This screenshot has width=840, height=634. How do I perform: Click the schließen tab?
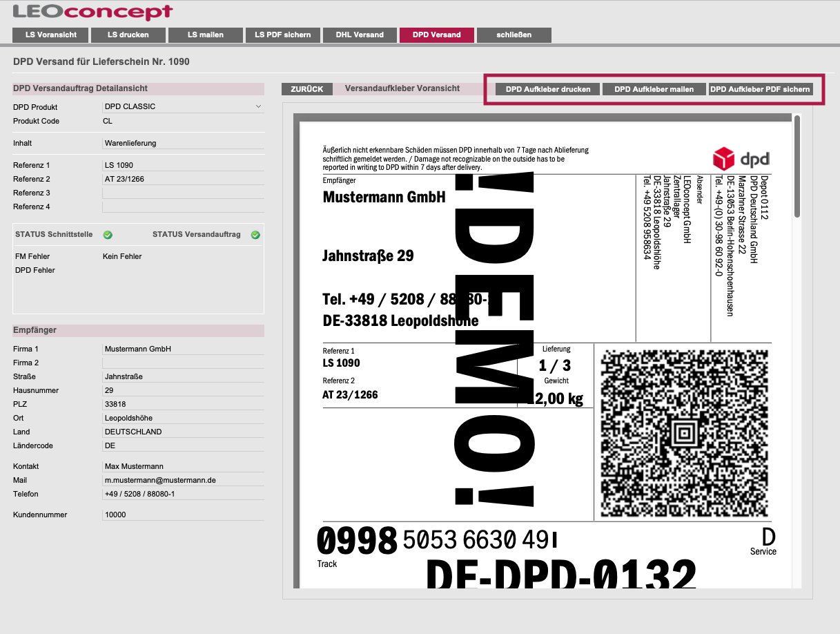click(514, 35)
